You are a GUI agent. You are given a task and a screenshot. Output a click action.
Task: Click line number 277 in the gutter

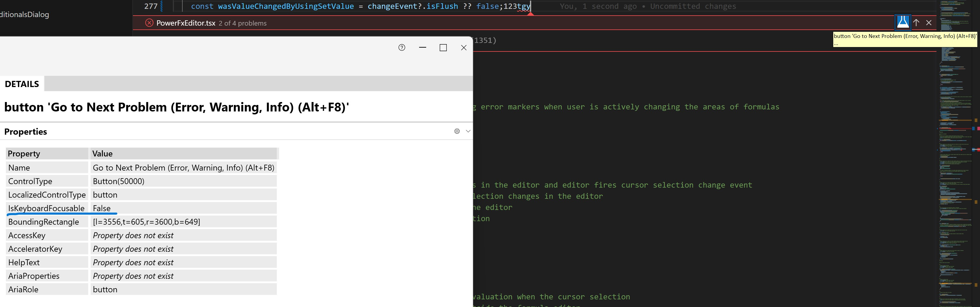[151, 6]
